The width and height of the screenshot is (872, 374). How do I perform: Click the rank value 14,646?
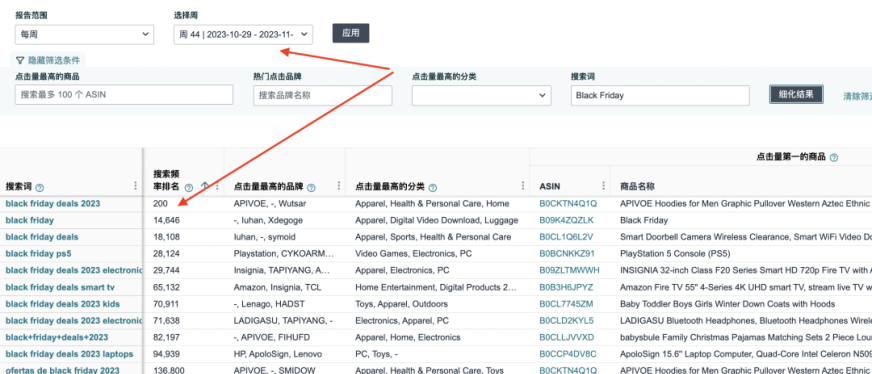click(166, 220)
